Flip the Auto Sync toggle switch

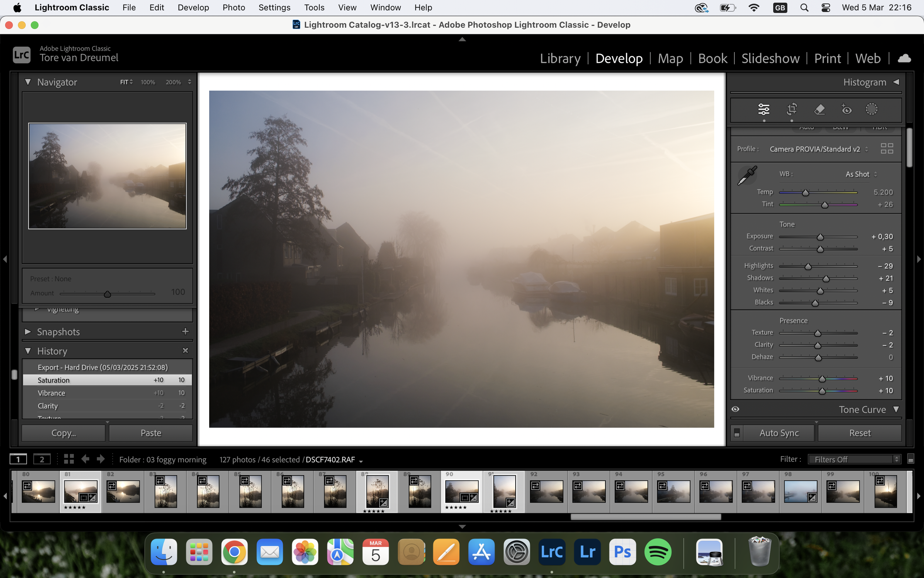tap(737, 433)
